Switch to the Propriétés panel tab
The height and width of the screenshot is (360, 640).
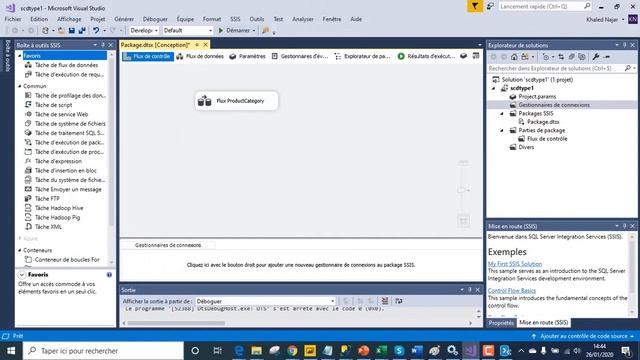pos(501,322)
